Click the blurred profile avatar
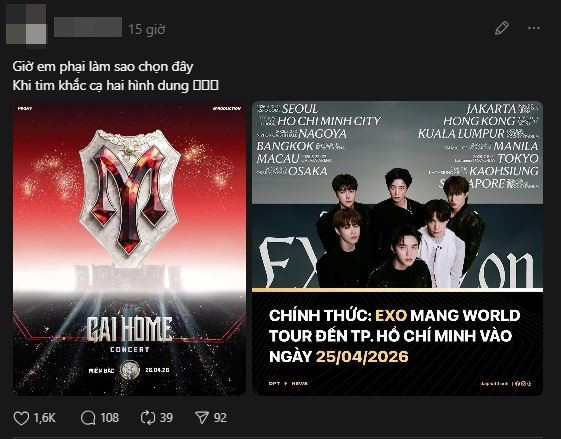Viewport: 561px width, 439px height. (x=26, y=24)
